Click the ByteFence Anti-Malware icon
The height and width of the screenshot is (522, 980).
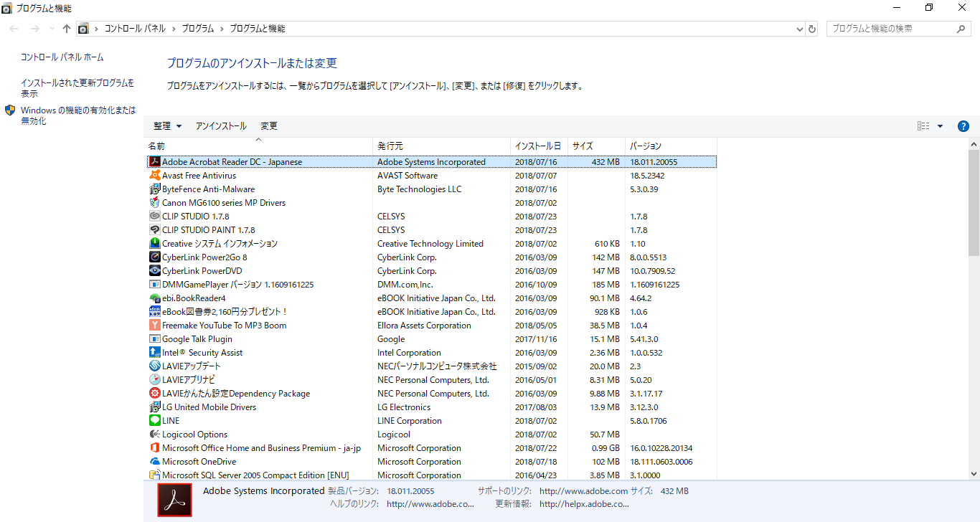(x=154, y=189)
